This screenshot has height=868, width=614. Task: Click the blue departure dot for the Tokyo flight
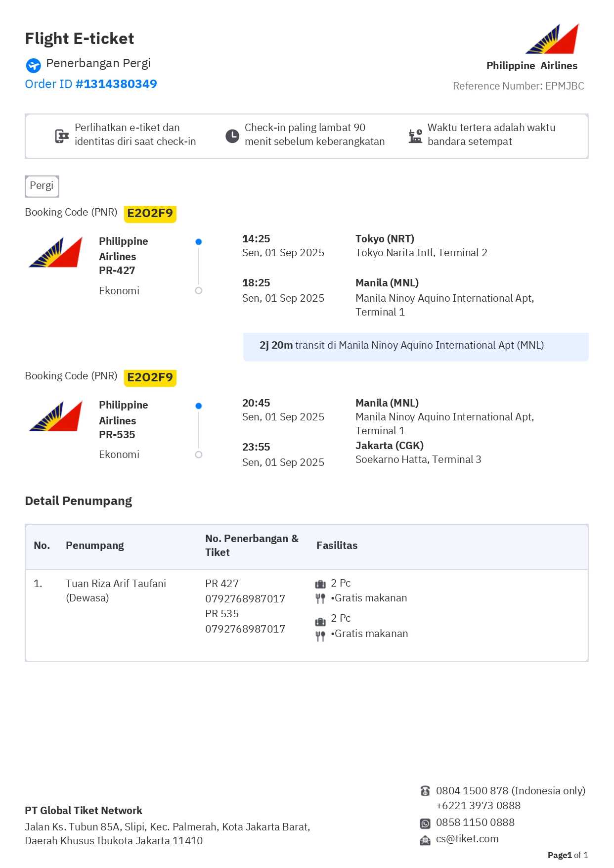pyautogui.click(x=199, y=242)
